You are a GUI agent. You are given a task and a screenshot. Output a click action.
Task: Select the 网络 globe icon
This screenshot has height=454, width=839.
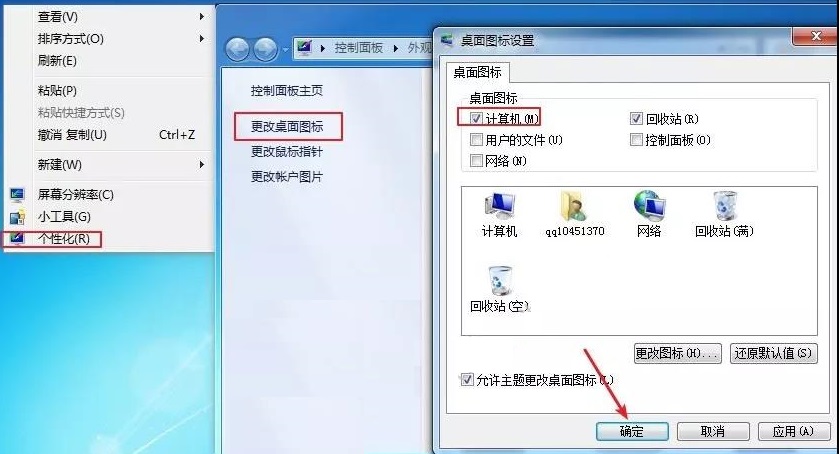[649, 206]
